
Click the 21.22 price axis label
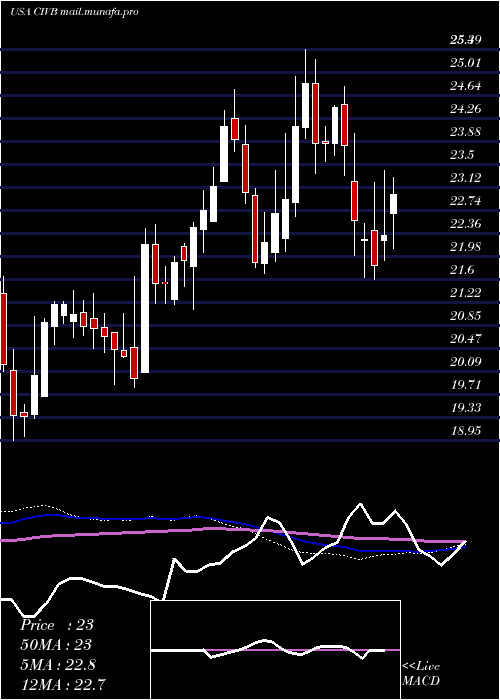[x=465, y=292]
